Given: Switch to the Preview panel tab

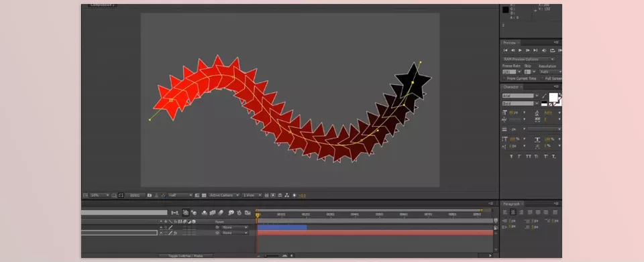Looking at the screenshot, I should [x=509, y=42].
